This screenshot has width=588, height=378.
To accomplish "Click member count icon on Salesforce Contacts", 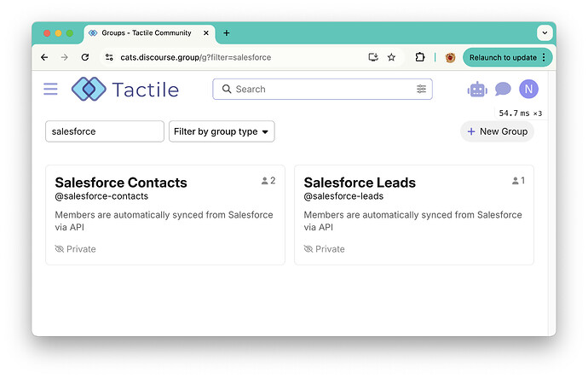I will 265,181.
